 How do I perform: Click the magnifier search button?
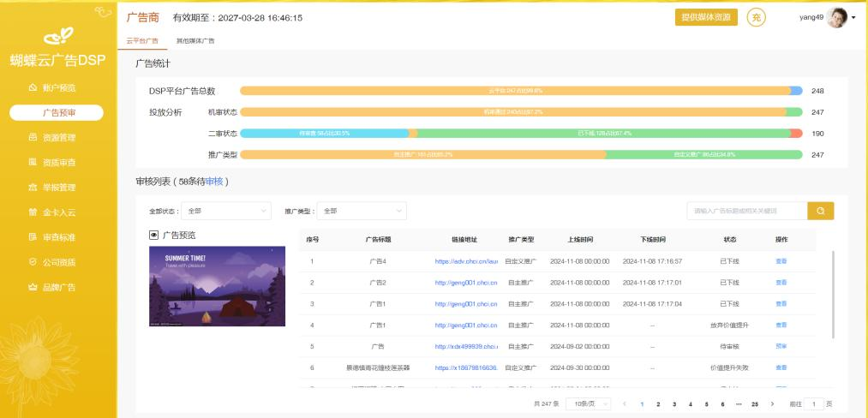(820, 211)
